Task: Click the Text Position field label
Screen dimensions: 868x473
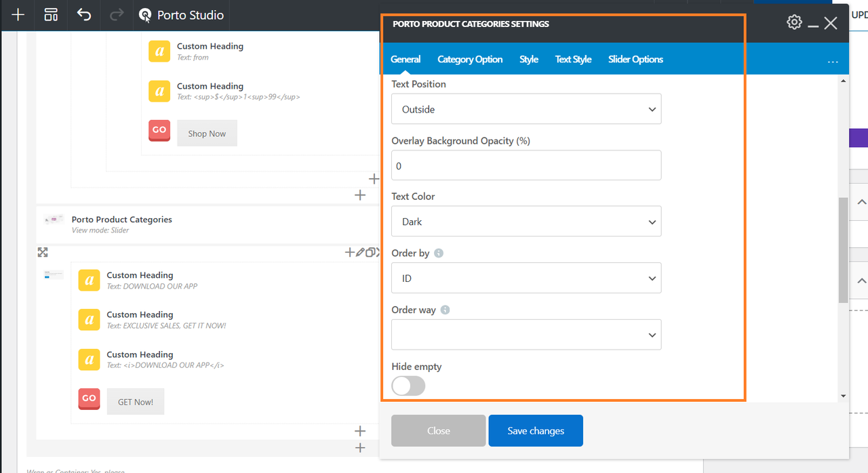Action: (x=418, y=84)
